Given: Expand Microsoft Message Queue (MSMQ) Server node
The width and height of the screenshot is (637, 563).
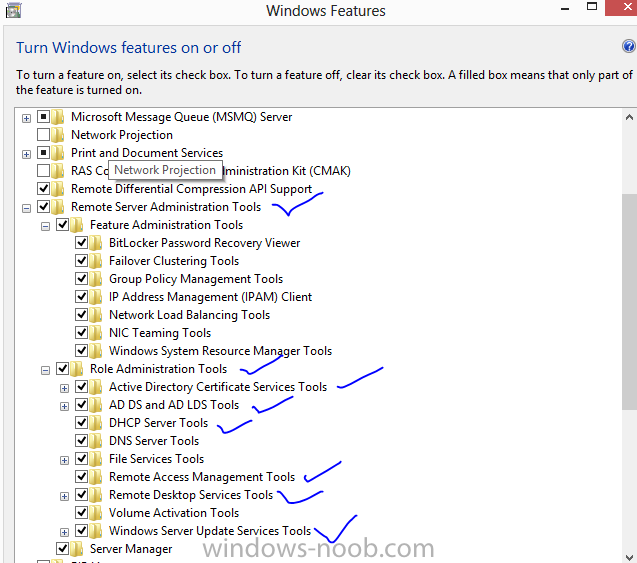Looking at the screenshot, I should click(26, 118).
